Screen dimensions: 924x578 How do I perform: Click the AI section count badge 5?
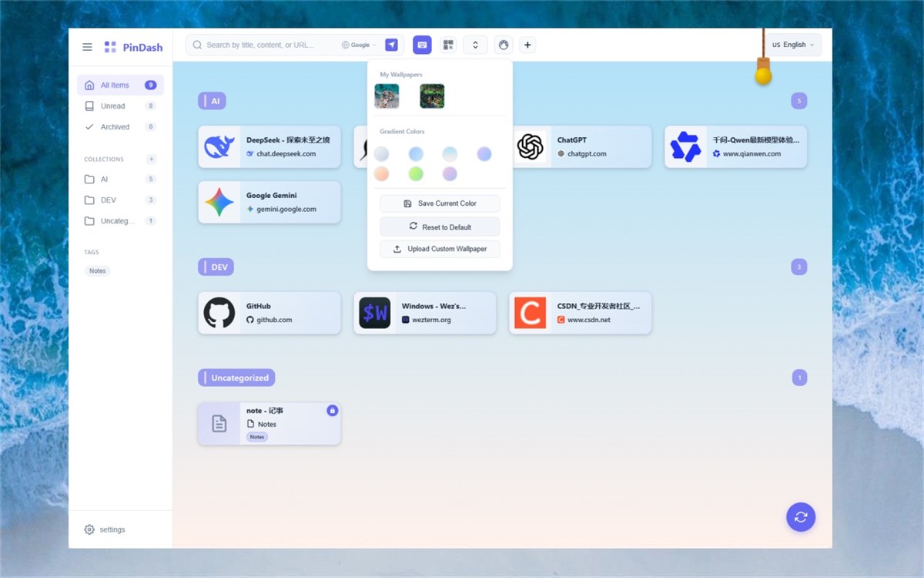tap(799, 101)
